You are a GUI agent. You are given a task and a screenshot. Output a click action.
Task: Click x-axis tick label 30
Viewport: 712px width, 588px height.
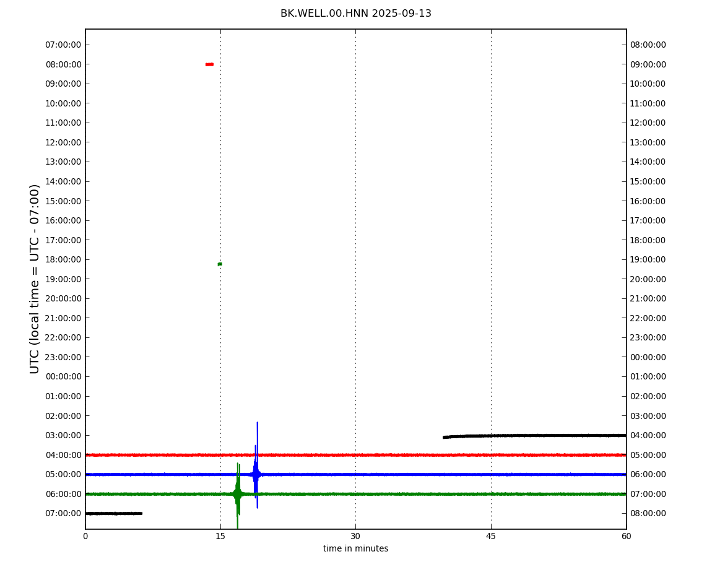[x=355, y=536]
